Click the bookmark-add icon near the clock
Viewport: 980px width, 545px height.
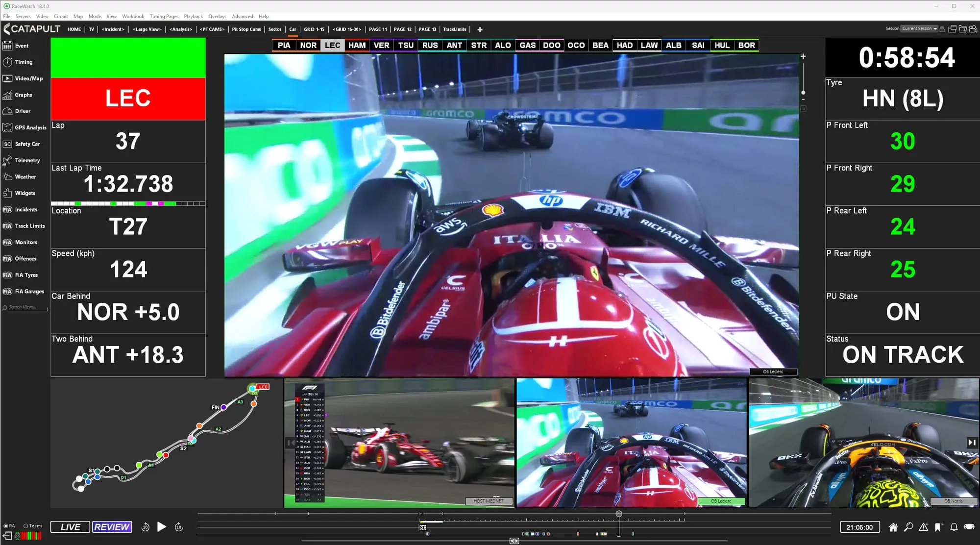point(938,527)
